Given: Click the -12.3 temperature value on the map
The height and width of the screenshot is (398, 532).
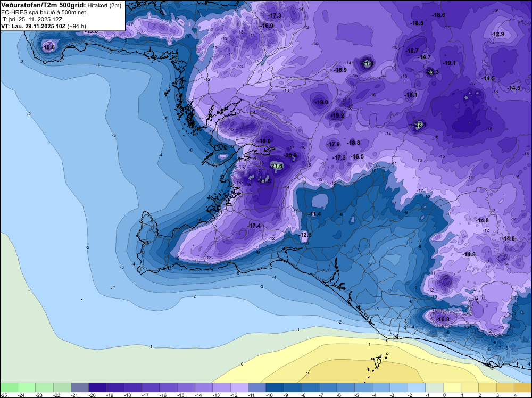Looking at the screenshot, I should pyautogui.click(x=305, y=235).
